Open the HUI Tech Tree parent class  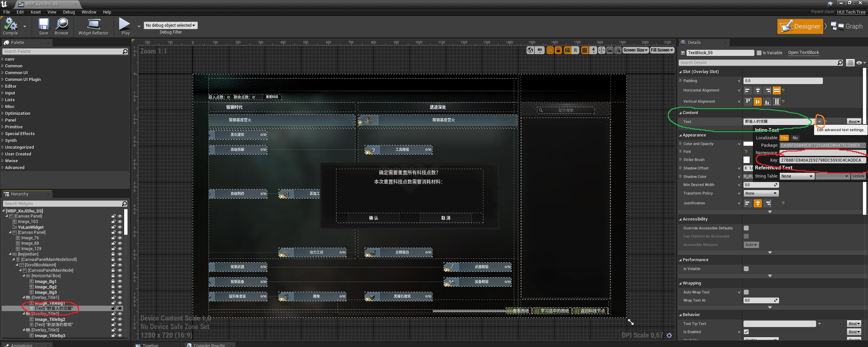[x=851, y=12]
